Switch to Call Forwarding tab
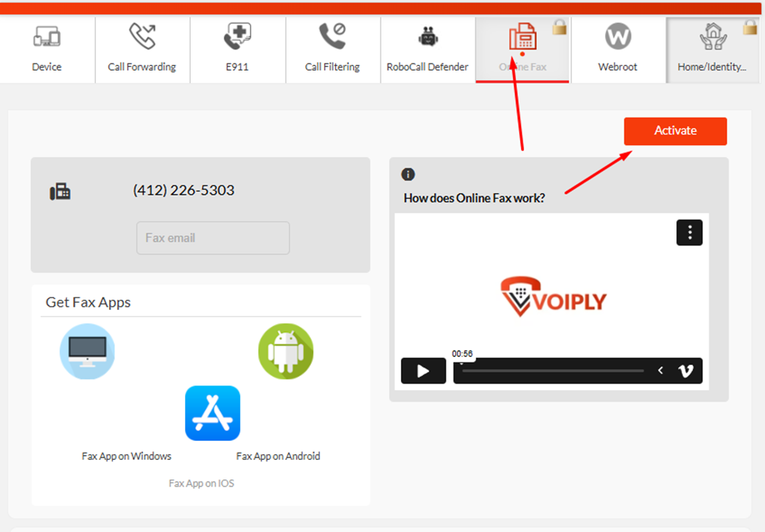The width and height of the screenshot is (765, 532). click(142, 49)
